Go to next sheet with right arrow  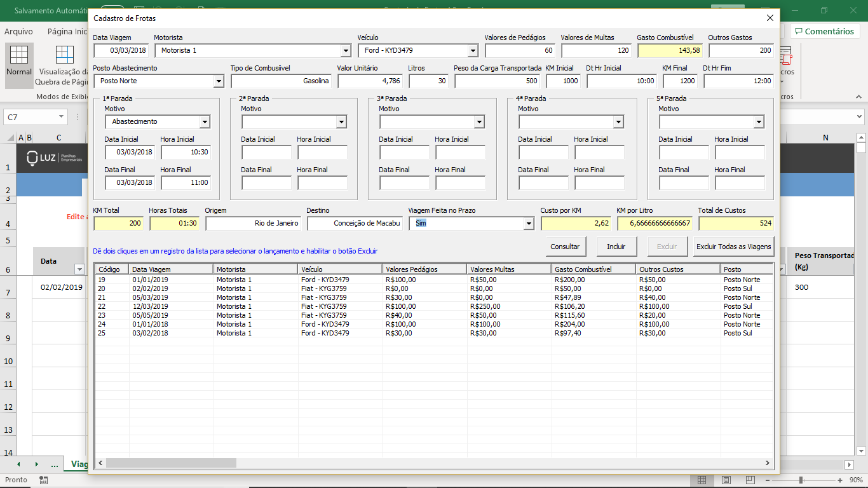36,464
